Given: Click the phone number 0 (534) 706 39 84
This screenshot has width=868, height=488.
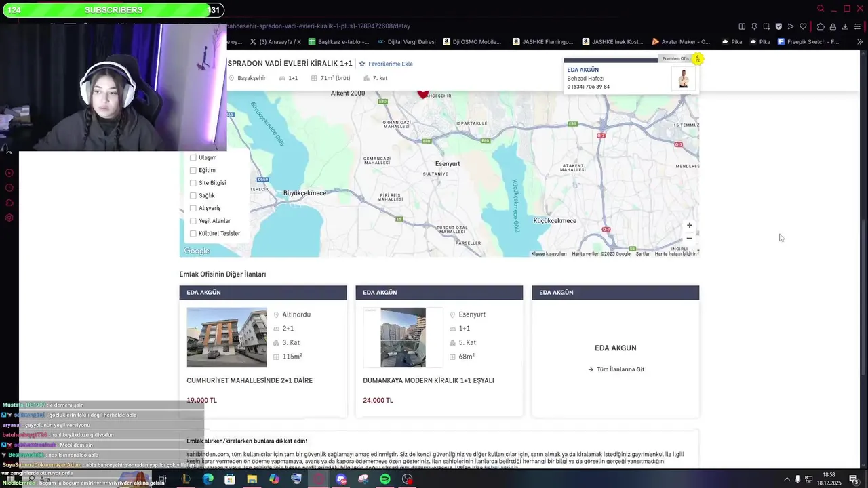Looking at the screenshot, I should tap(588, 87).
